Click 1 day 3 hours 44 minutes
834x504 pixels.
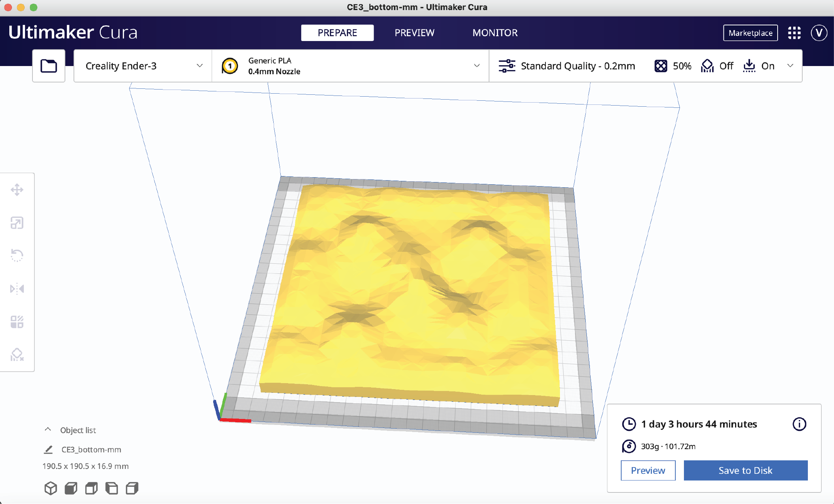(699, 424)
